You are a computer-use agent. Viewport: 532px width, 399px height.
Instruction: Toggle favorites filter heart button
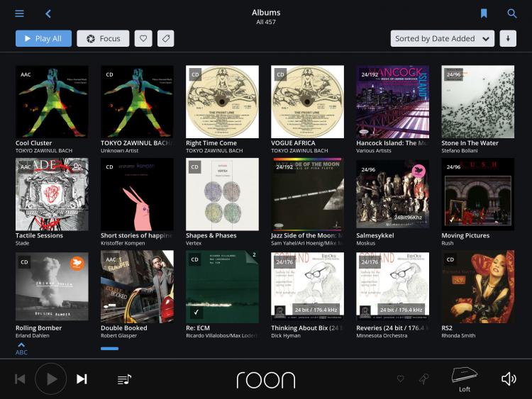pos(143,38)
